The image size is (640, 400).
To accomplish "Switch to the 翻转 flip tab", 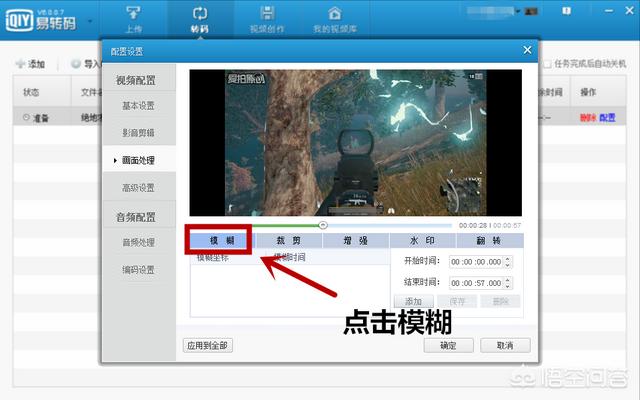I will click(x=489, y=240).
